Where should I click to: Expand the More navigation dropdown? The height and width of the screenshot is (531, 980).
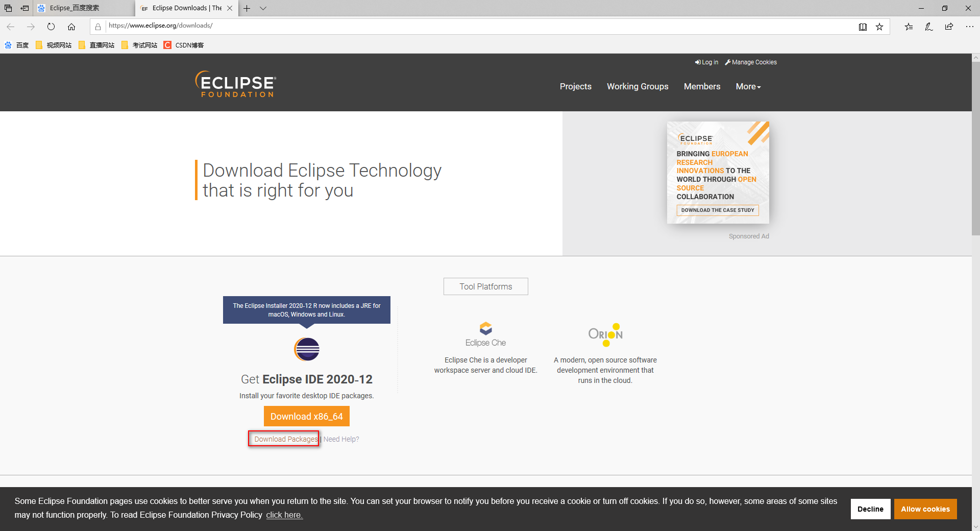tap(747, 86)
